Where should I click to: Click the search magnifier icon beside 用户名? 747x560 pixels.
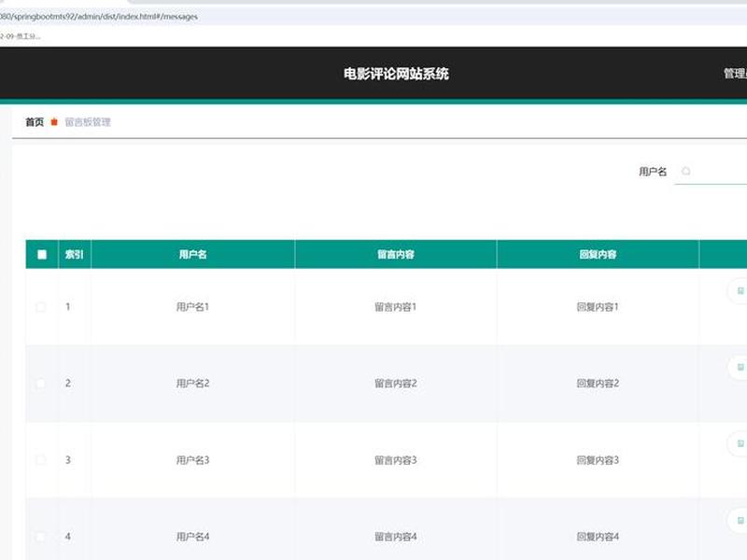(686, 171)
